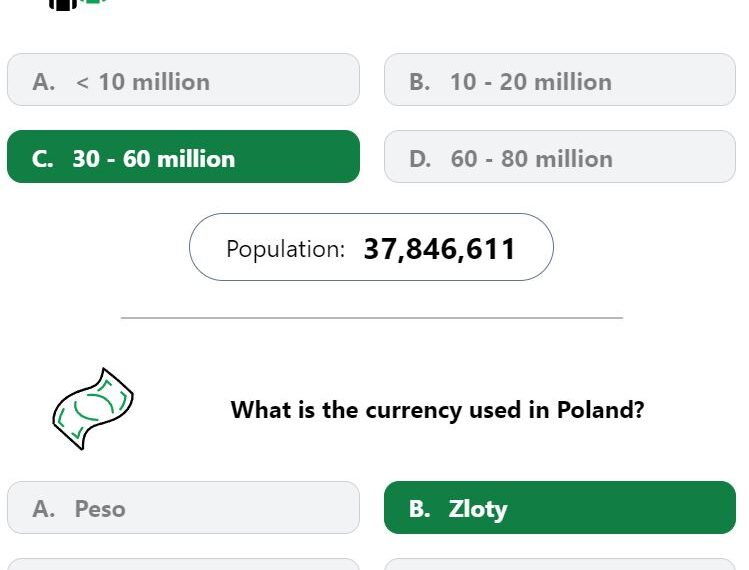Click the Population result pill
The height and width of the screenshot is (570, 749).
tap(371, 247)
